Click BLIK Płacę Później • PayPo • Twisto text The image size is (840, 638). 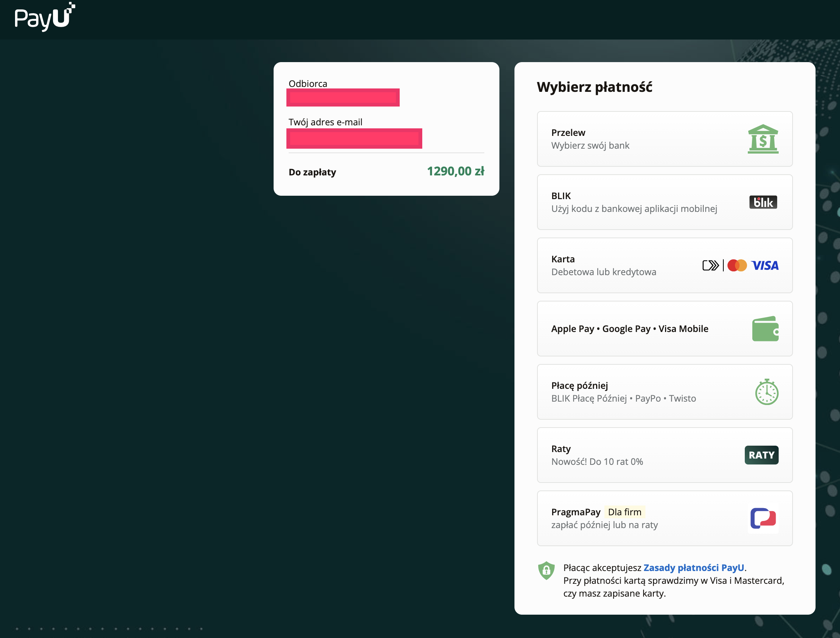(624, 398)
